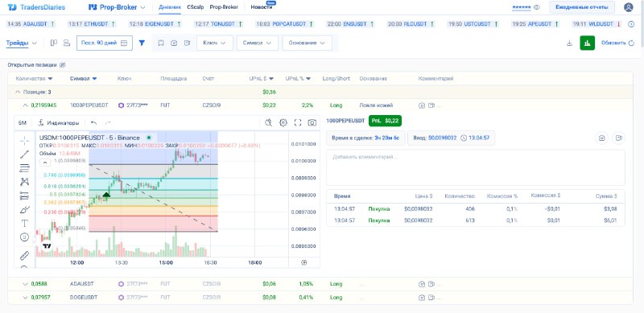Select the chart patterns tool
This screenshot has height=313, width=644.
point(24,182)
